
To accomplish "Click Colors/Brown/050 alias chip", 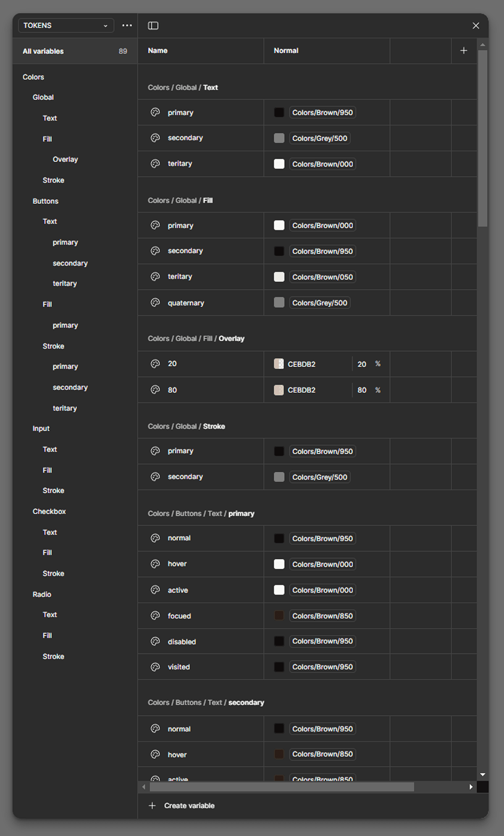I will click(x=323, y=277).
